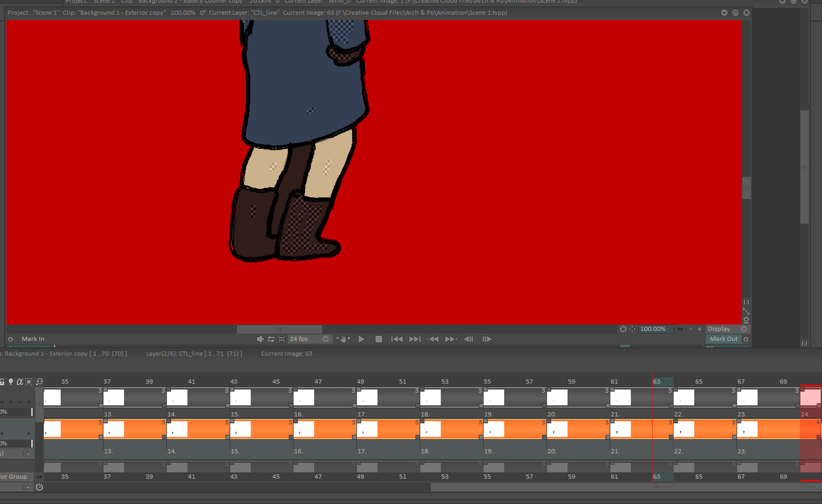Click the reset rotation circle icon
822x504 pixels.
623,329
